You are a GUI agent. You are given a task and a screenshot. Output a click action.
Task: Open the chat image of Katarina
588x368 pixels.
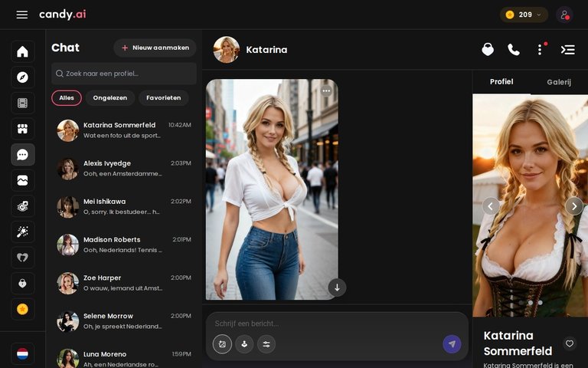click(272, 189)
